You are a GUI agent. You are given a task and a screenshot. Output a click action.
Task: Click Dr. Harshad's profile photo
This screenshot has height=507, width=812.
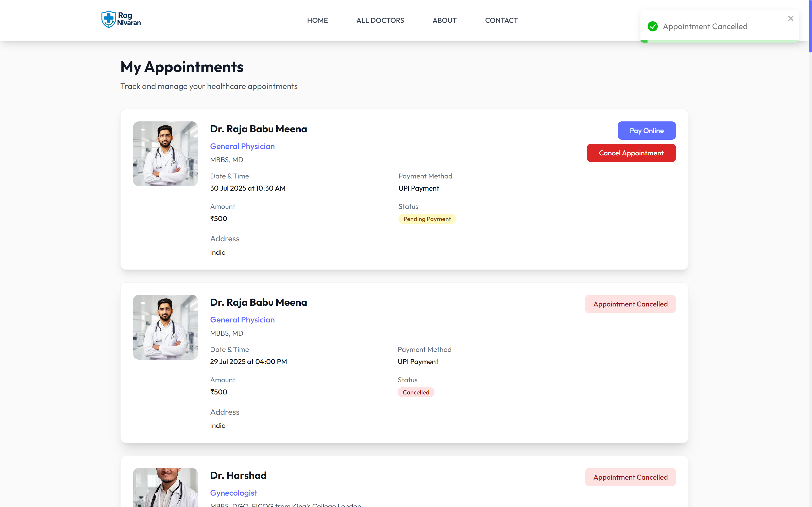pyautogui.click(x=165, y=488)
